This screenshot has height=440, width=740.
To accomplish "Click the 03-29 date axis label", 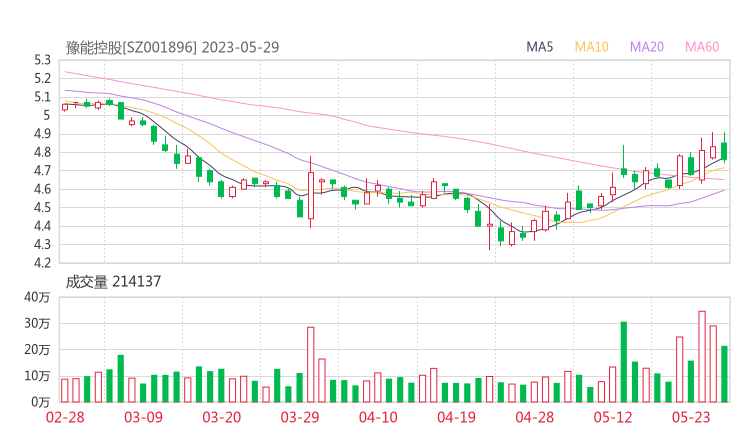I will click(x=300, y=417).
